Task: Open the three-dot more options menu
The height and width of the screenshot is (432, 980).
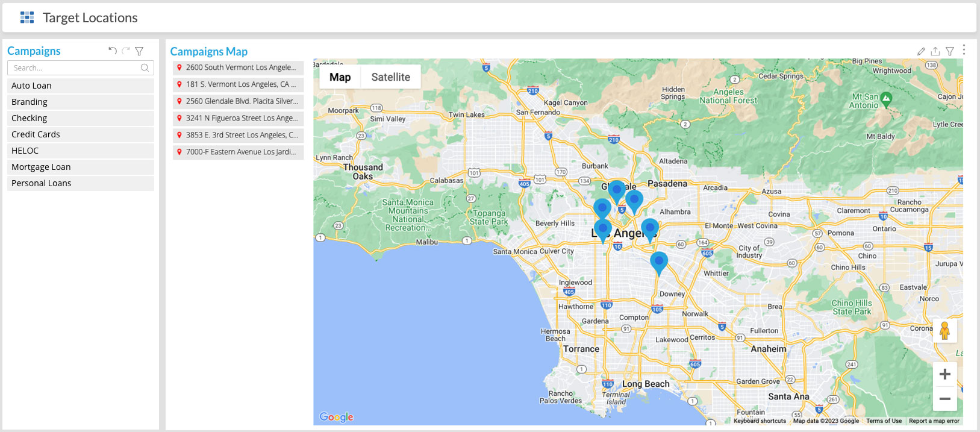Action: [964, 50]
